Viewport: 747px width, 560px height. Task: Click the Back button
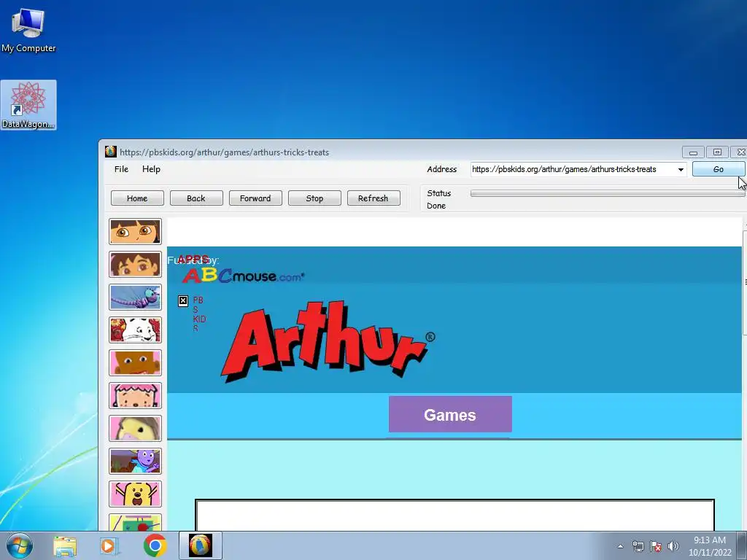coord(196,198)
